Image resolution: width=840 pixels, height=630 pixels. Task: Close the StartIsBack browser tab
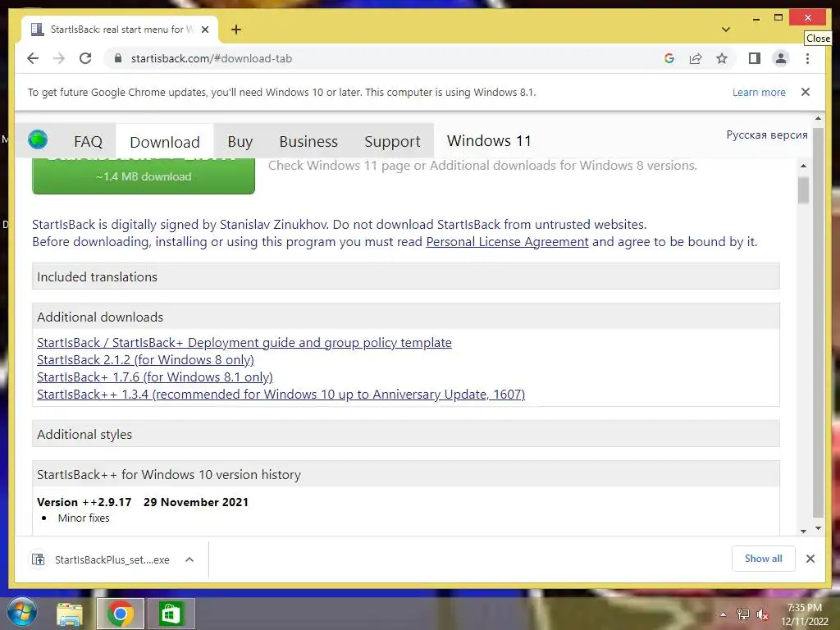(204, 30)
